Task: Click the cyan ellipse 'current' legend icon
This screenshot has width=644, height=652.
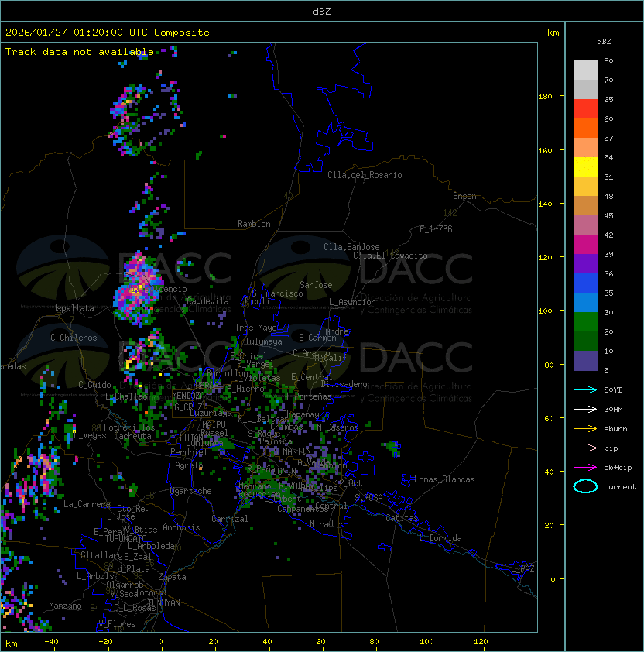Action: [x=585, y=486]
